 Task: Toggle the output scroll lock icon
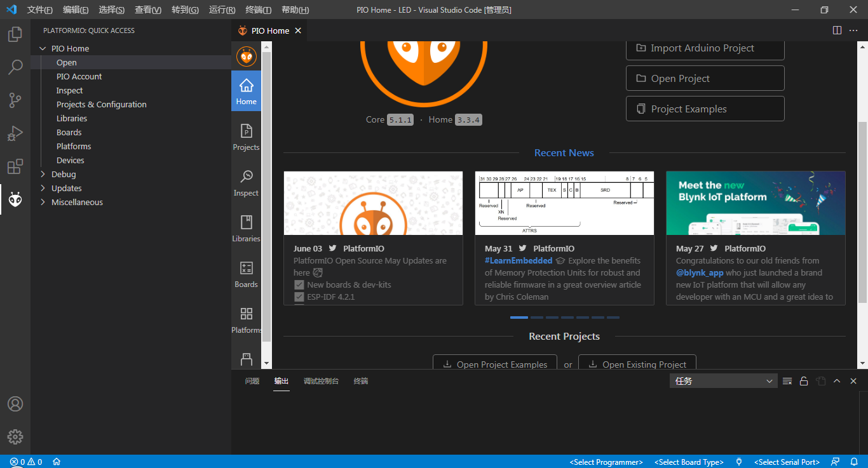[x=804, y=381]
